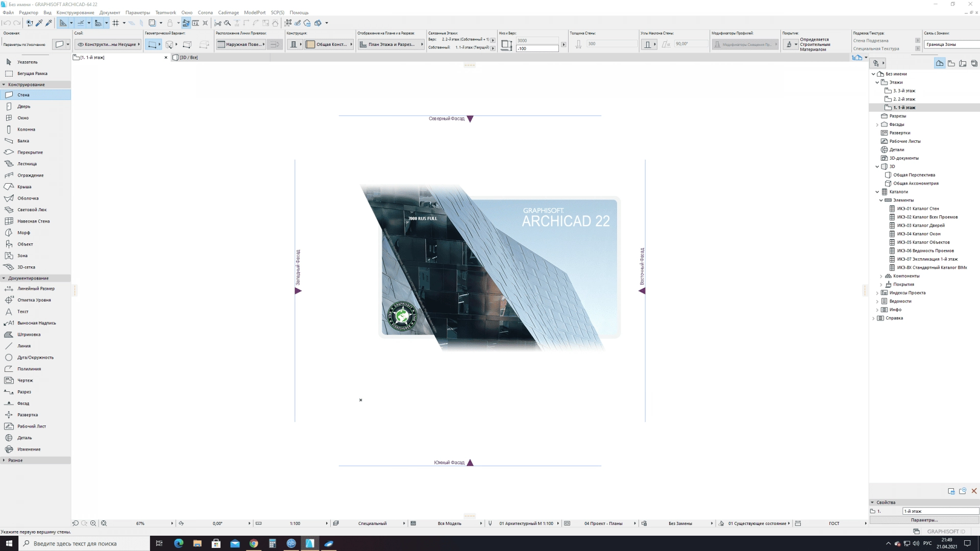The height and width of the screenshot is (551, 980).
Task: Select the Стена (Wall) tool
Action: [35, 95]
